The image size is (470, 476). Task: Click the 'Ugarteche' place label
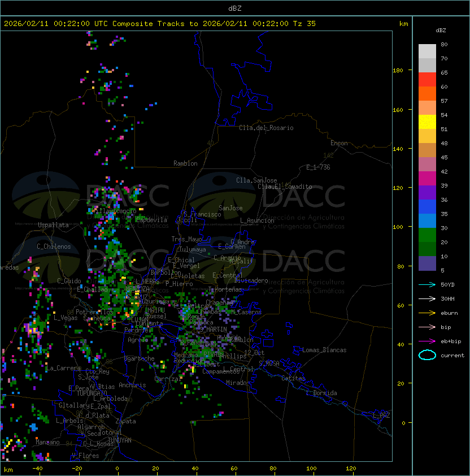[x=140, y=358]
